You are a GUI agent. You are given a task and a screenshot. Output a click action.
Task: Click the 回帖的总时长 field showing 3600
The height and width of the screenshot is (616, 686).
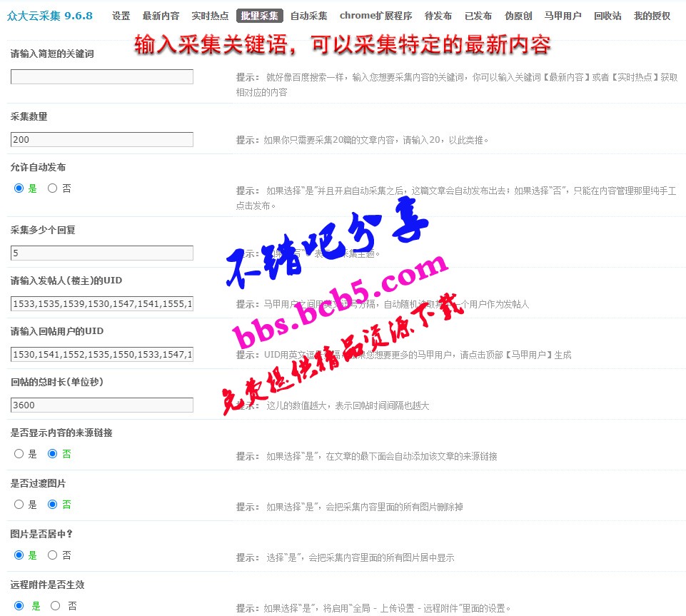(102, 405)
